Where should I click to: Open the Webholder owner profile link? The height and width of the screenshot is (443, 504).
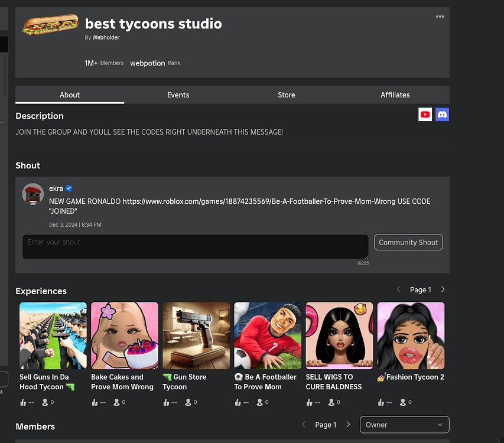106,37
